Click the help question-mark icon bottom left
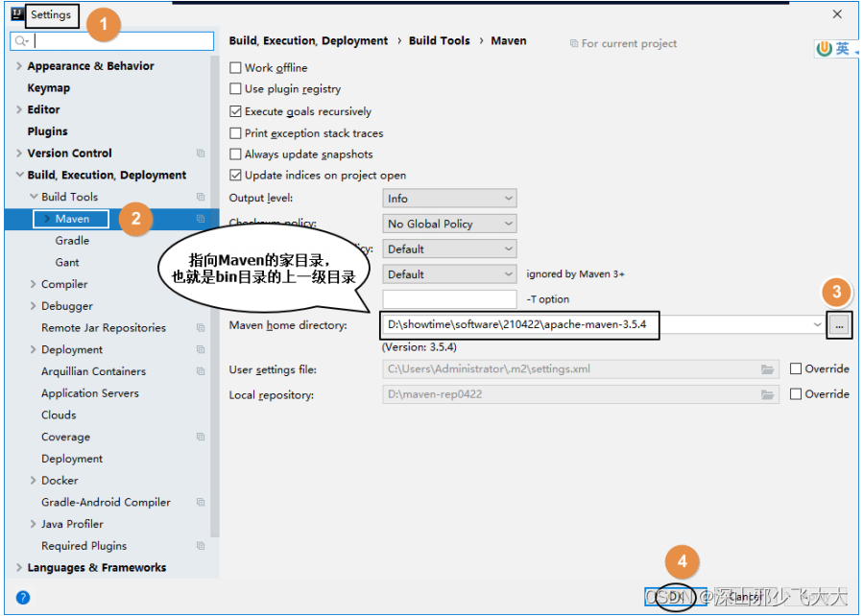Viewport: 863px width, 616px height. tap(21, 600)
